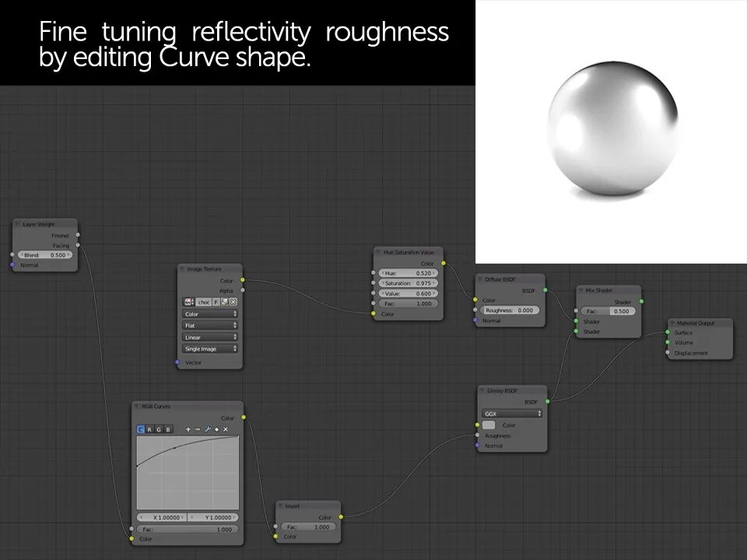
Task: Select the G channel in RGB Curves
Action: (159, 429)
